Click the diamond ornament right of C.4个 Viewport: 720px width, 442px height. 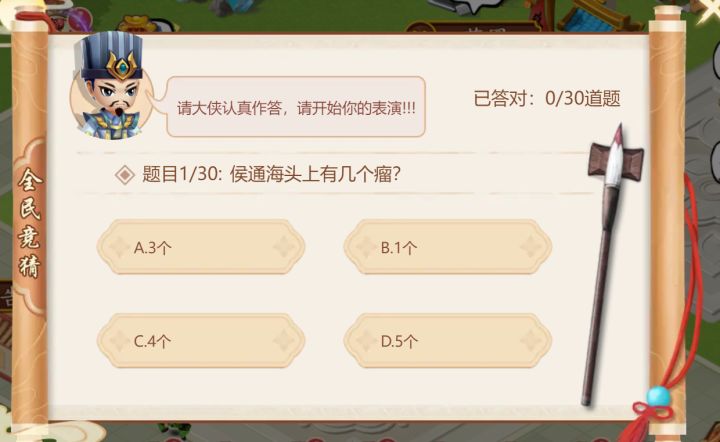[285, 341]
